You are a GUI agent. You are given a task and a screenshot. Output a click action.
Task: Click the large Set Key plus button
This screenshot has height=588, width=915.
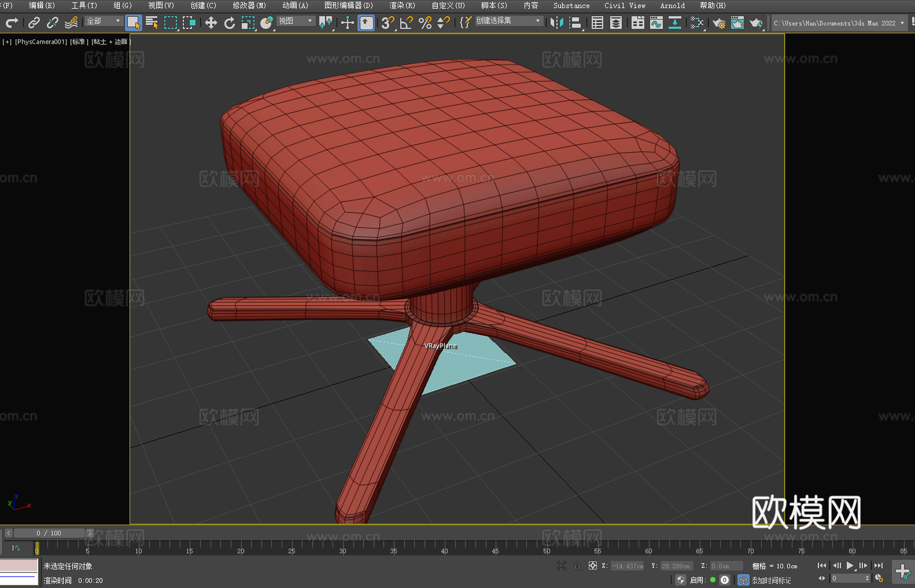pos(903,572)
